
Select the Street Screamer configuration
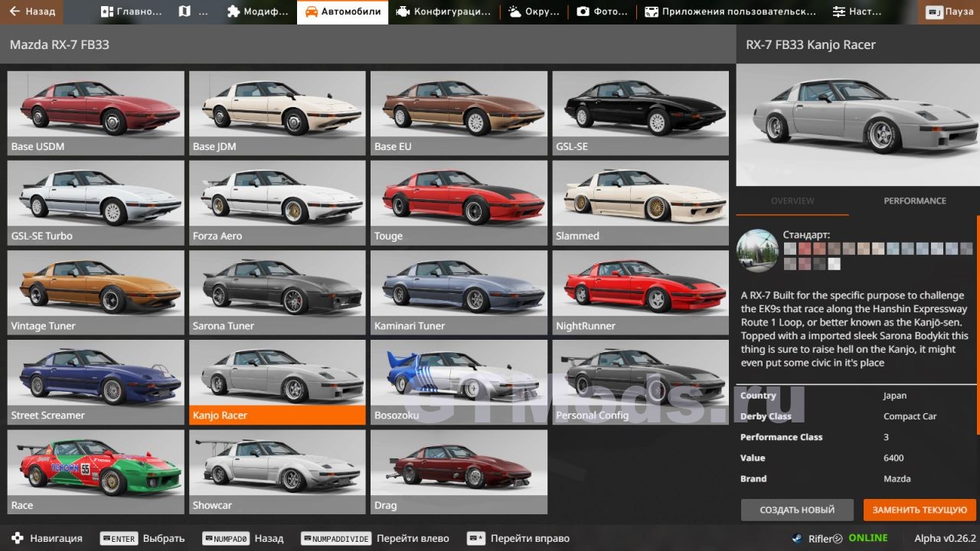click(x=96, y=383)
